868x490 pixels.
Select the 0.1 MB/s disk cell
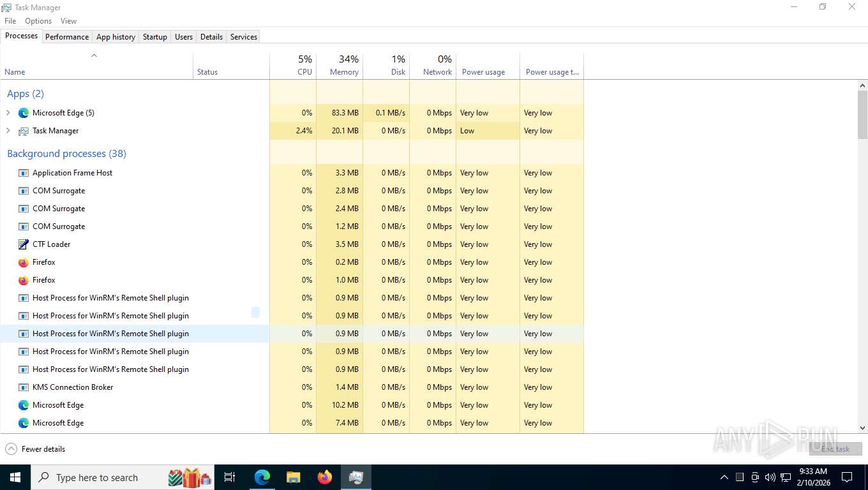coord(386,113)
